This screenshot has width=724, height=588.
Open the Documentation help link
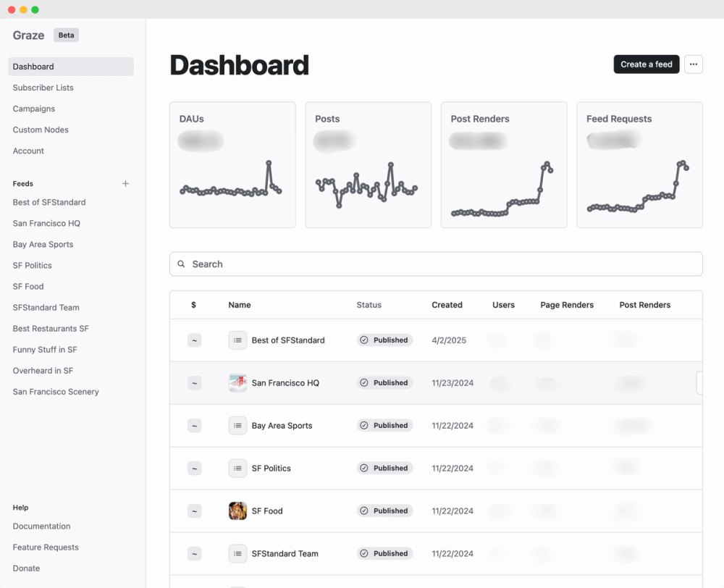[41, 526]
